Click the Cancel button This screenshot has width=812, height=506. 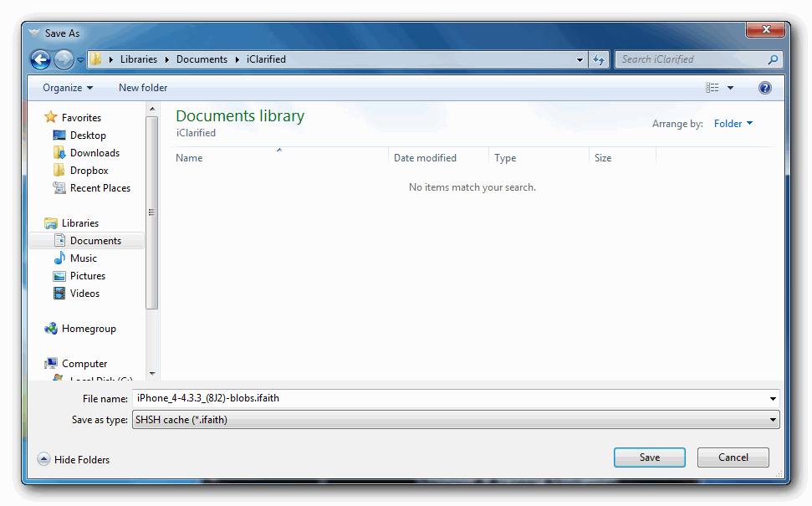pos(733,457)
